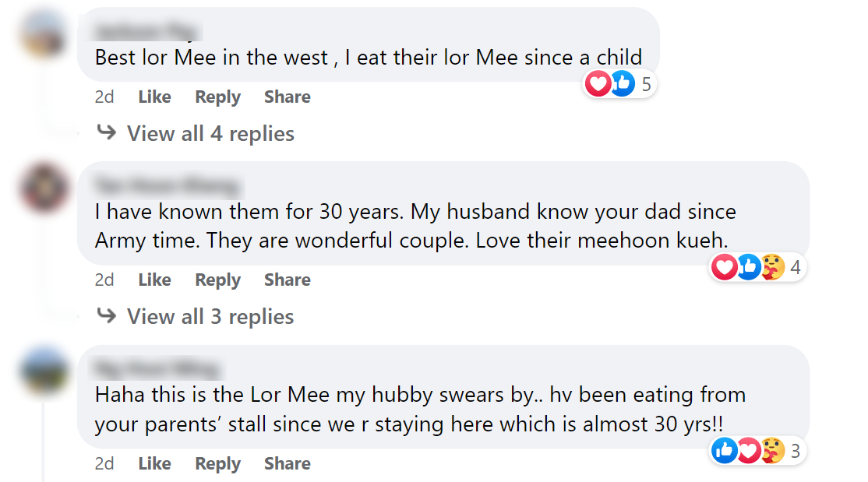Share the hubby swears by comment
The image size is (868, 482).
point(287,464)
